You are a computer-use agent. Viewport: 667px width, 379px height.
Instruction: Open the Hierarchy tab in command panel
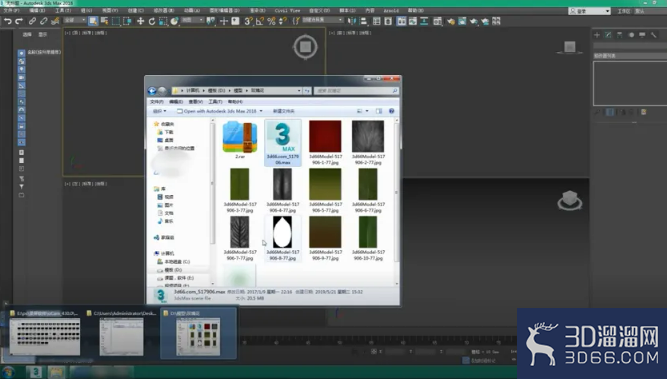pos(619,35)
